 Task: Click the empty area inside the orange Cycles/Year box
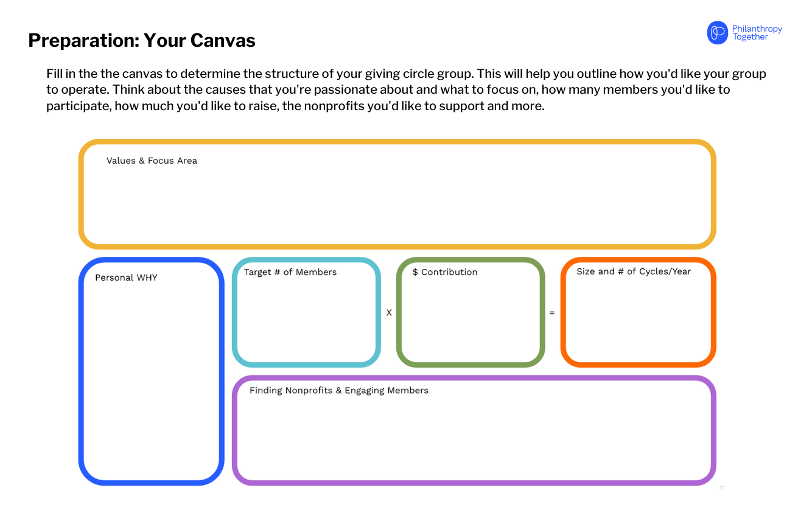pos(638,323)
